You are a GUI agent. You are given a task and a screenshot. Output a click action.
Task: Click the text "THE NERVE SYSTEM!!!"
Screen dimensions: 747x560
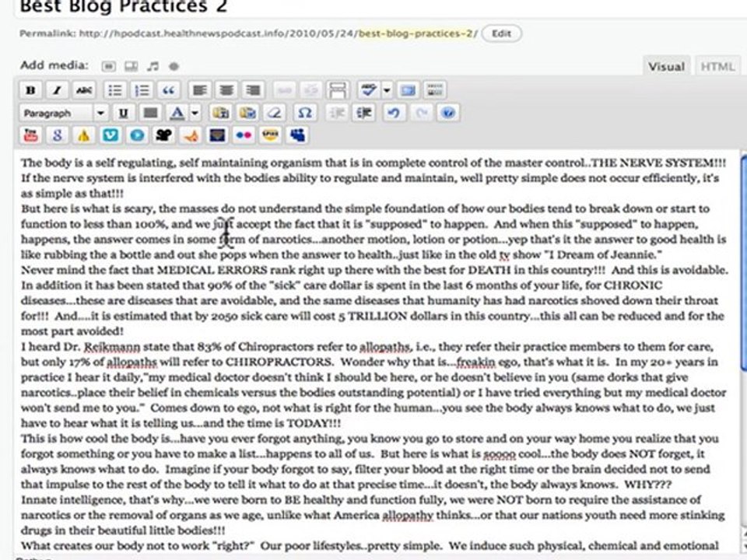click(x=658, y=163)
